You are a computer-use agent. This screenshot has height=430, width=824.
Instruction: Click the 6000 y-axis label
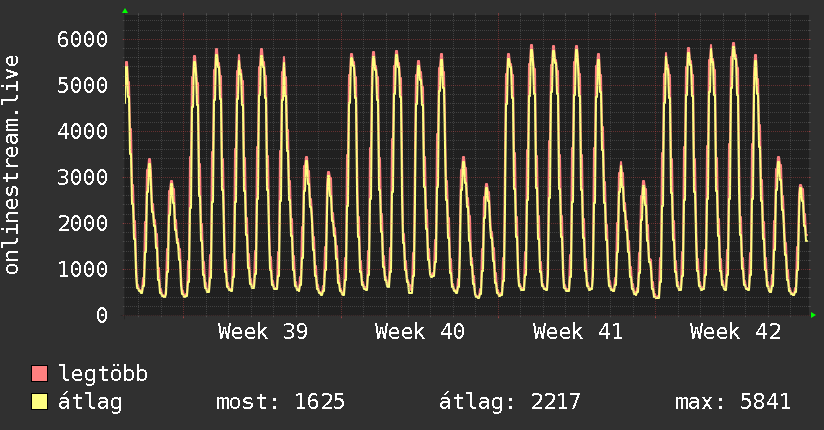point(83,39)
